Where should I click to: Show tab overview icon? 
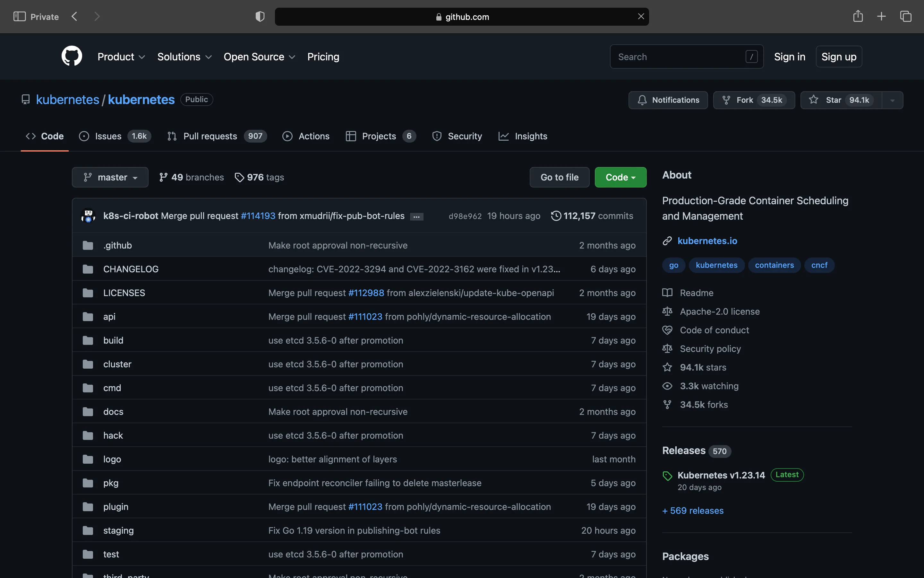(906, 16)
